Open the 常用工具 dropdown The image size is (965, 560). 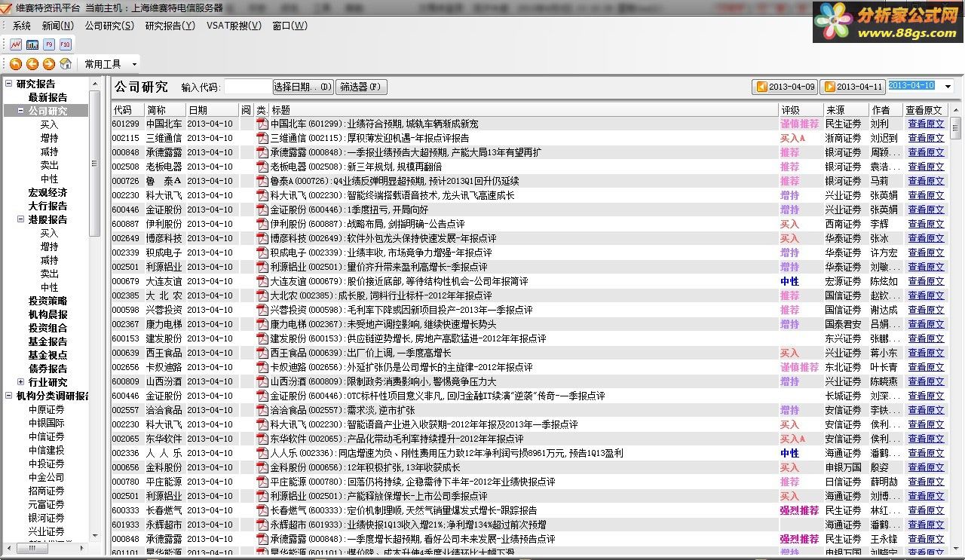(111, 64)
